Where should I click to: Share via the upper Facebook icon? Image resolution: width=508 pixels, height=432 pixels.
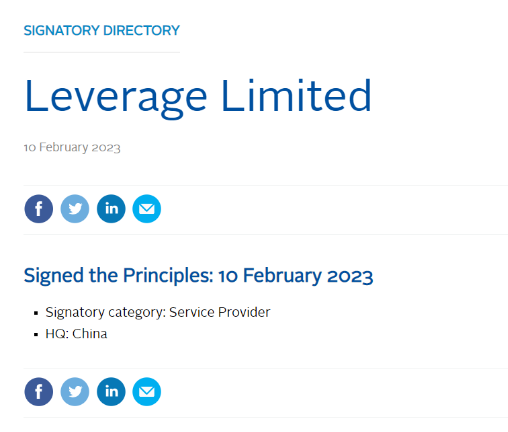click(x=39, y=209)
